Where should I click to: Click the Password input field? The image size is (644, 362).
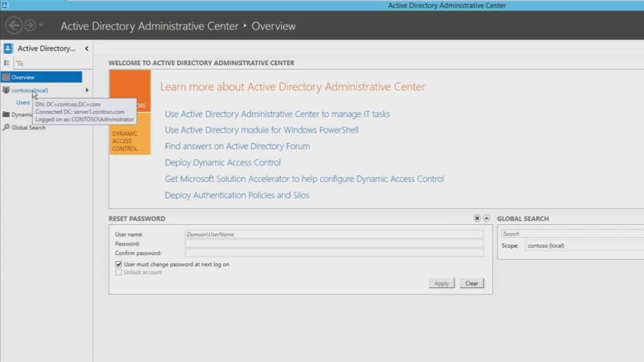(334, 244)
